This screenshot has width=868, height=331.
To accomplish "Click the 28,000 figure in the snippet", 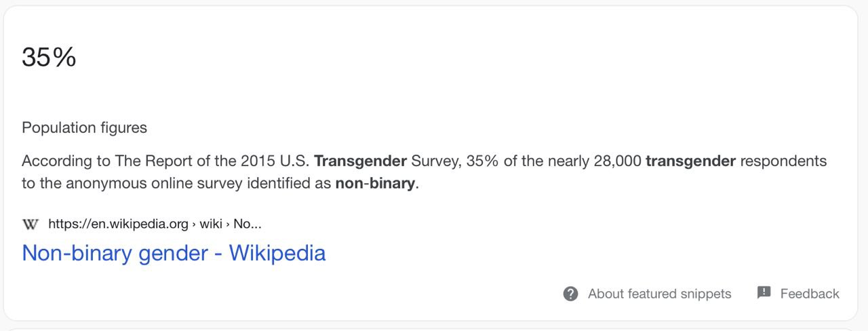I will pyautogui.click(x=617, y=161).
